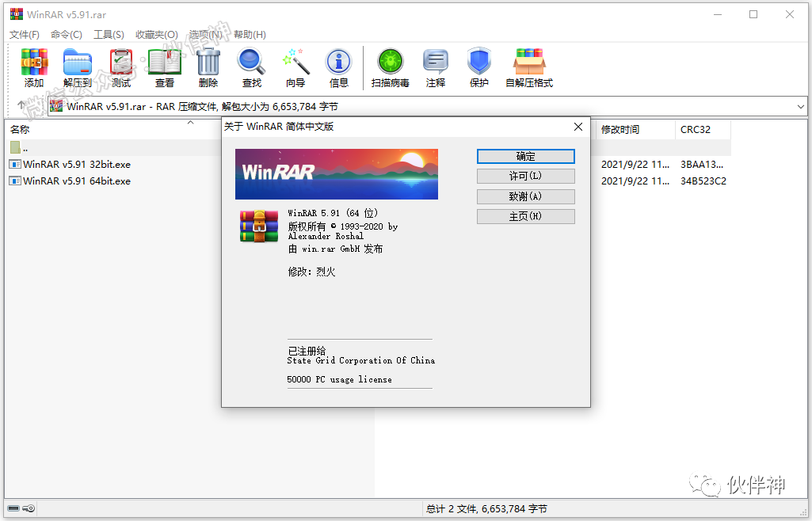Image resolution: width=812 pixels, height=521 pixels.
Task: Open the File (文件) menu
Action: 25,35
